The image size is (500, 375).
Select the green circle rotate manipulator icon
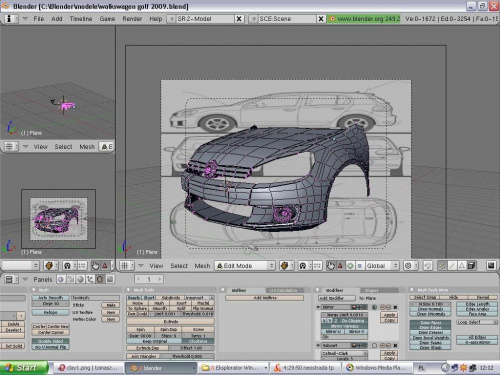[350, 266]
